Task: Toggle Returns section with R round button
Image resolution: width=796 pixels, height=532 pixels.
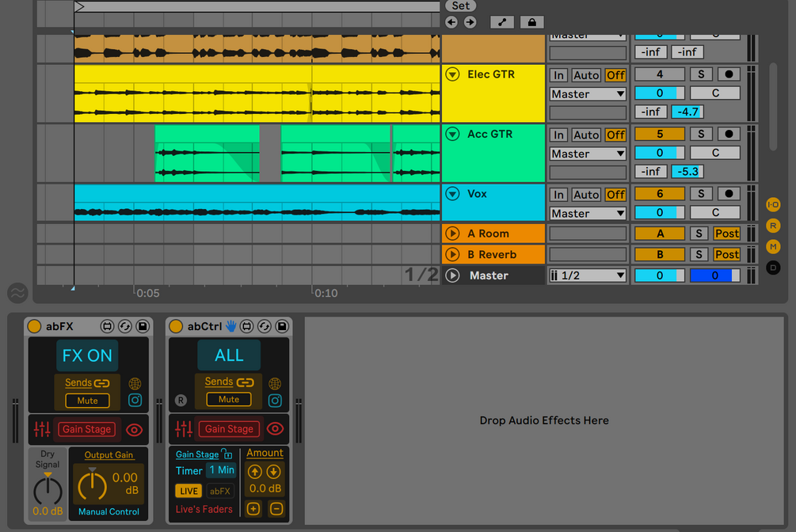Action: tap(773, 226)
